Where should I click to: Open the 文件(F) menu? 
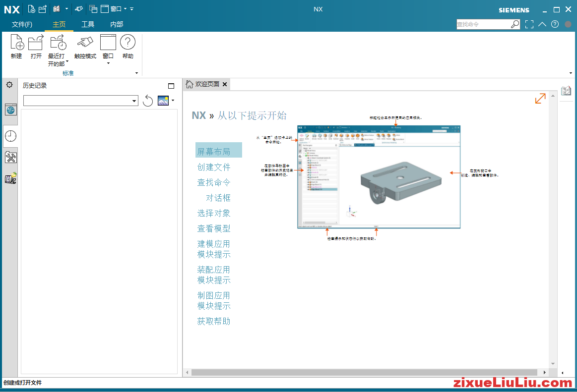(x=22, y=24)
